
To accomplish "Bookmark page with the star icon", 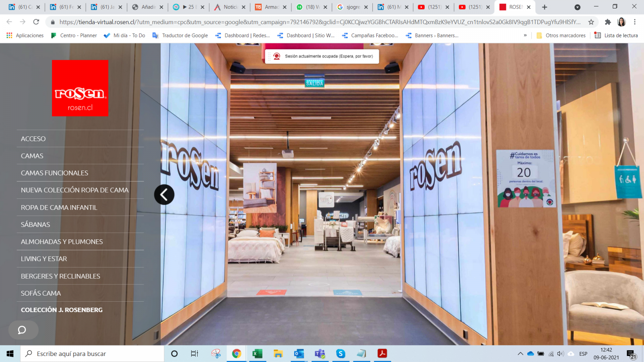I will pyautogui.click(x=591, y=22).
